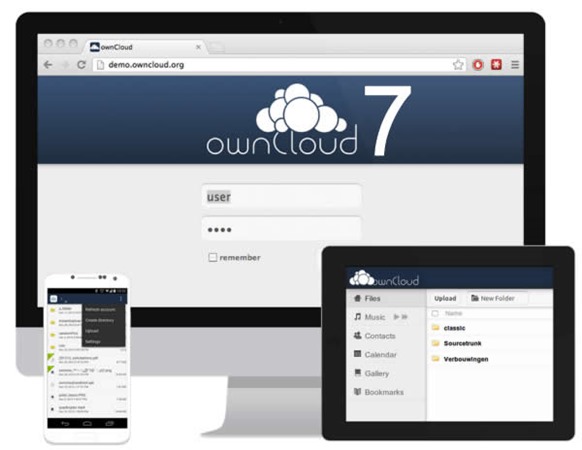Click the Upload button on tablet
The height and width of the screenshot is (450, 582).
pos(445,298)
